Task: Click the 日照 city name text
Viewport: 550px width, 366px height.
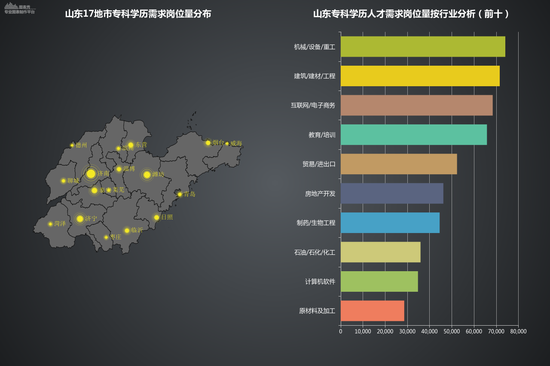Action: coord(167,217)
